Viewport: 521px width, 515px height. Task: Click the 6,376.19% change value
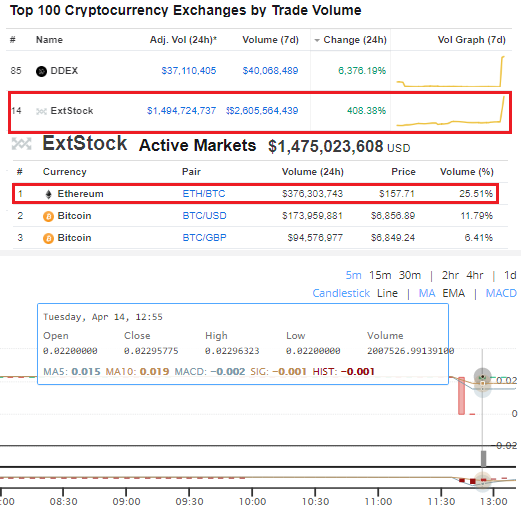[x=362, y=71]
